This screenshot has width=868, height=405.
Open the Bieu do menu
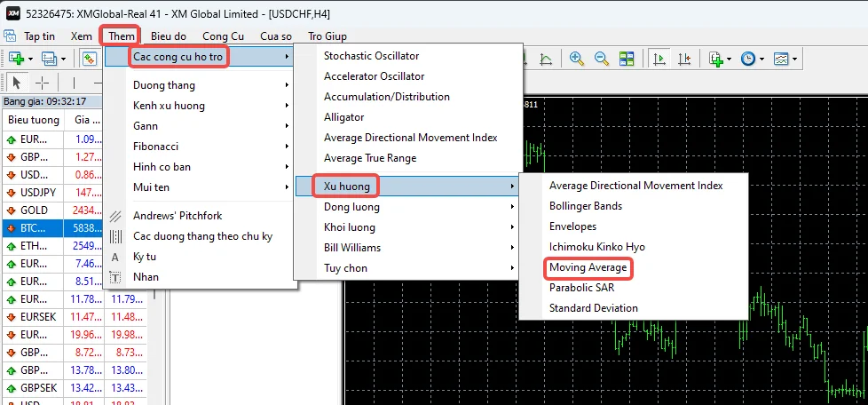pos(169,36)
